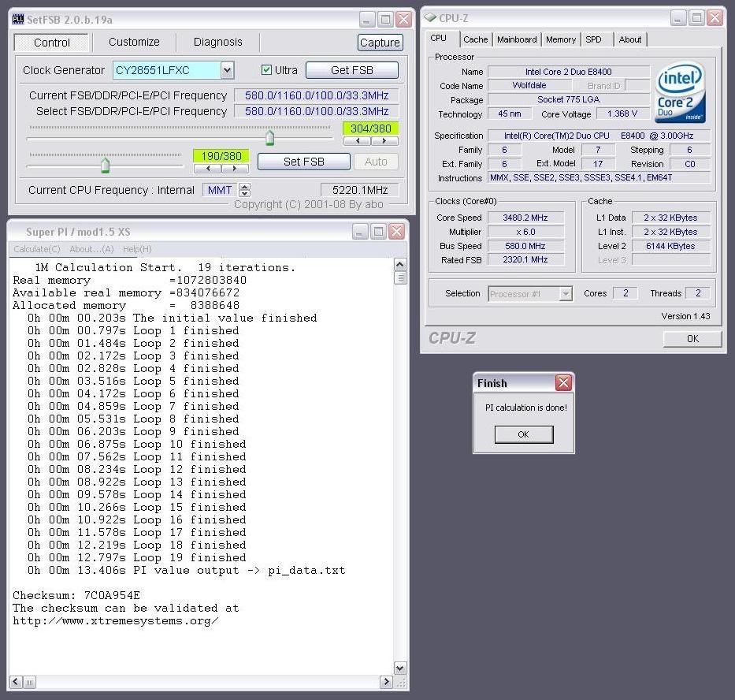Click the SetFSB PLL title bar icon
The width and height of the screenshot is (735, 700).
[18, 19]
